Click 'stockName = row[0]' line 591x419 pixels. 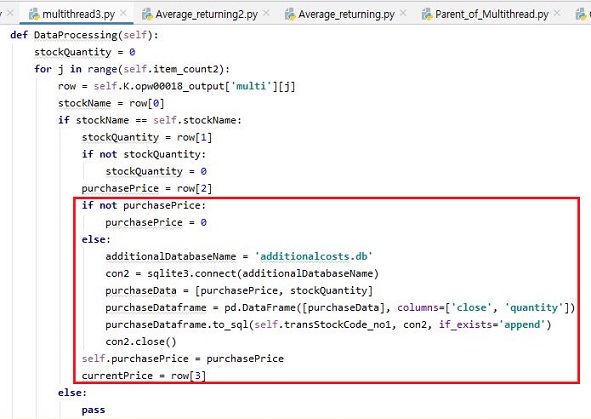point(111,103)
